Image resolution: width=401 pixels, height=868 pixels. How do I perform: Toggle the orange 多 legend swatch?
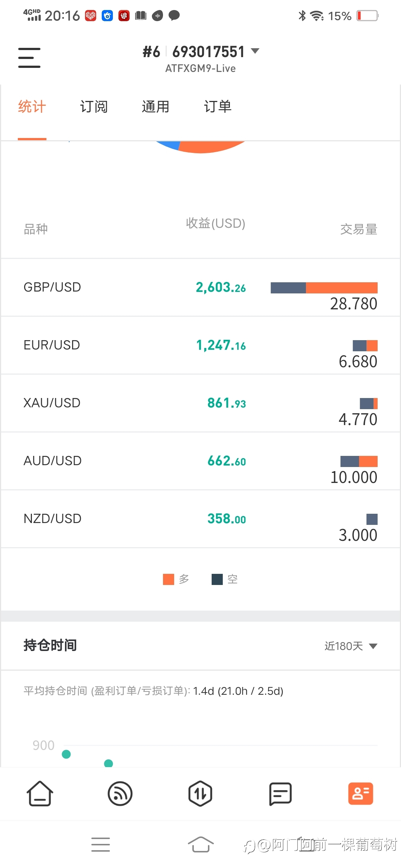click(x=169, y=579)
